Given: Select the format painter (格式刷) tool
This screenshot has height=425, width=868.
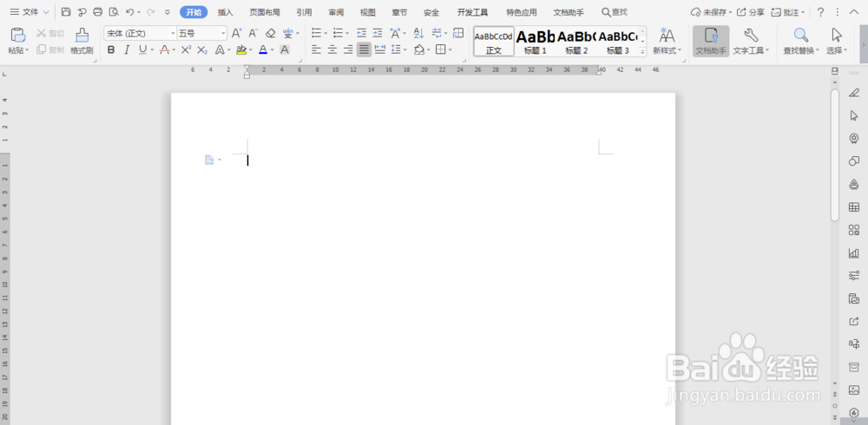Looking at the screenshot, I should 82,42.
